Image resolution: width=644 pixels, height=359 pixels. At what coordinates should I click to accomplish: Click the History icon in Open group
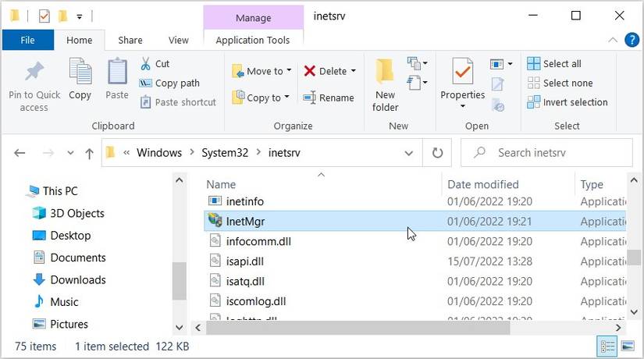click(498, 105)
